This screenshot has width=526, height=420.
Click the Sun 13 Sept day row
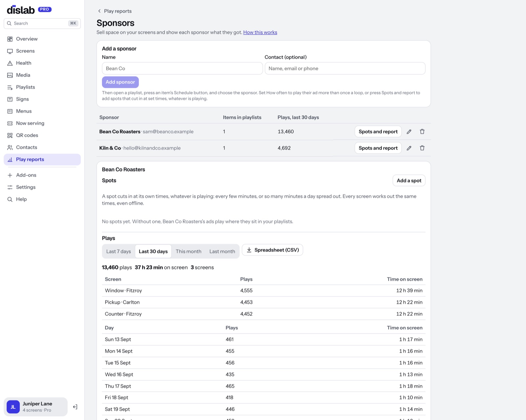(x=264, y=339)
